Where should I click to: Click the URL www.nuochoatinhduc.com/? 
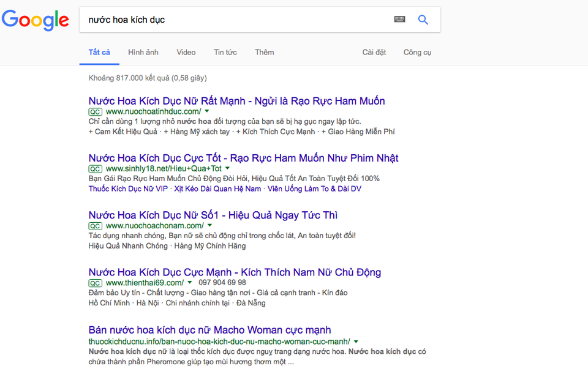[x=153, y=111]
